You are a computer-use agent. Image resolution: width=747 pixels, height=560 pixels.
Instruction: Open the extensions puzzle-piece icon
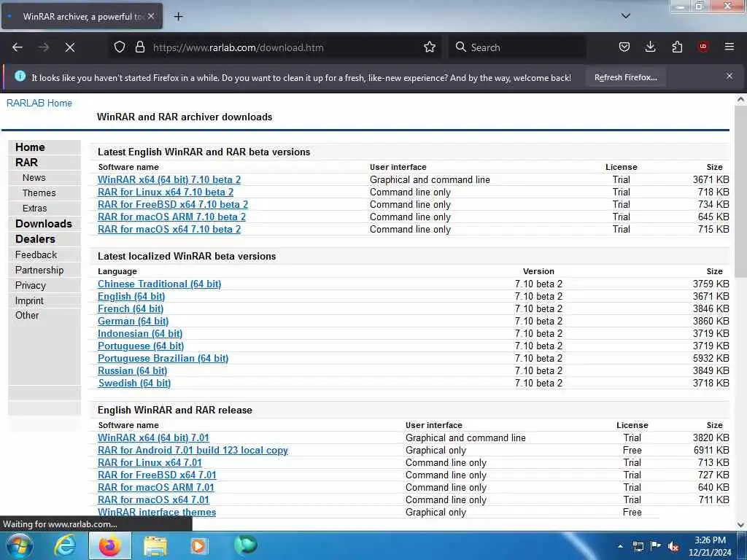tap(677, 47)
